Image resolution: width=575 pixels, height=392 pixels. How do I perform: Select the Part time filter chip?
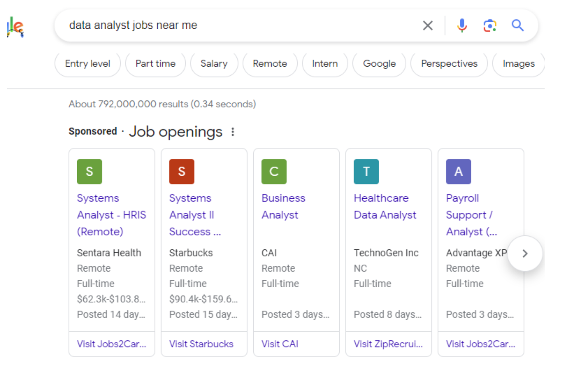pyautogui.click(x=155, y=64)
